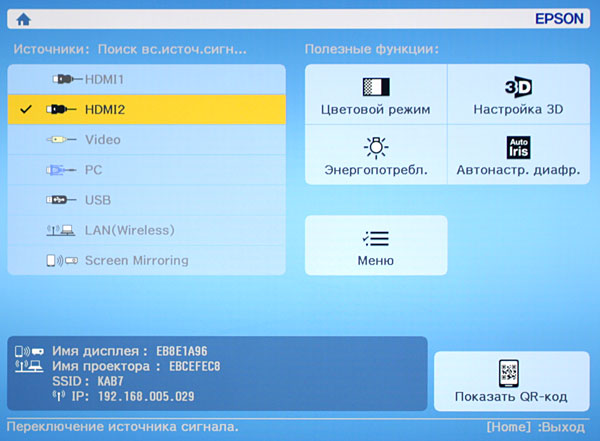Click the wireless LAN icon in info panel
Viewport: 600px width, 441px height.
29,366
